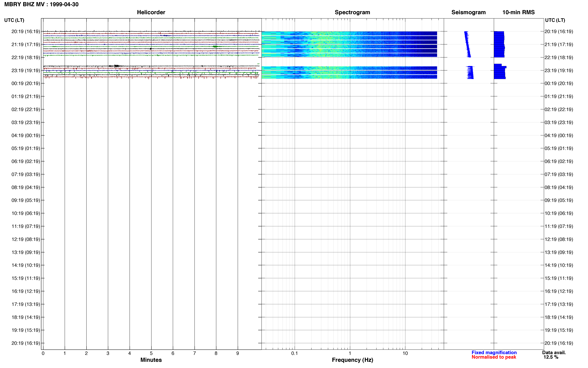Image resolution: width=588 pixels, height=368 pixels.
Task: Click the 10 tick on the frequency axis
Action: click(405, 353)
